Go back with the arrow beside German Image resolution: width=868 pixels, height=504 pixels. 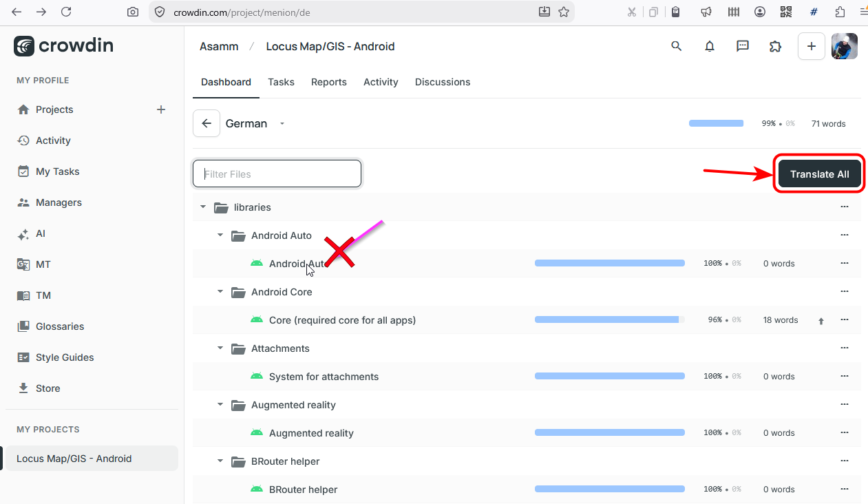pos(207,123)
